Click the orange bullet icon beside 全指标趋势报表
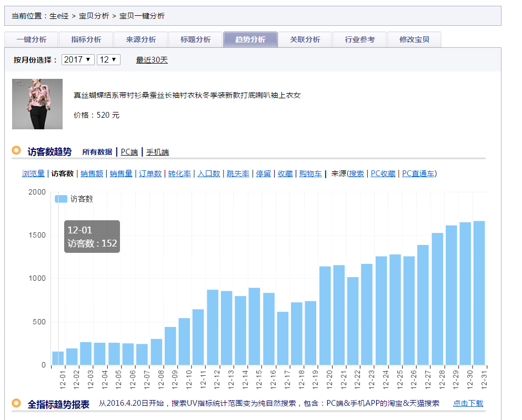This screenshot has width=522, height=420. pyautogui.click(x=16, y=403)
